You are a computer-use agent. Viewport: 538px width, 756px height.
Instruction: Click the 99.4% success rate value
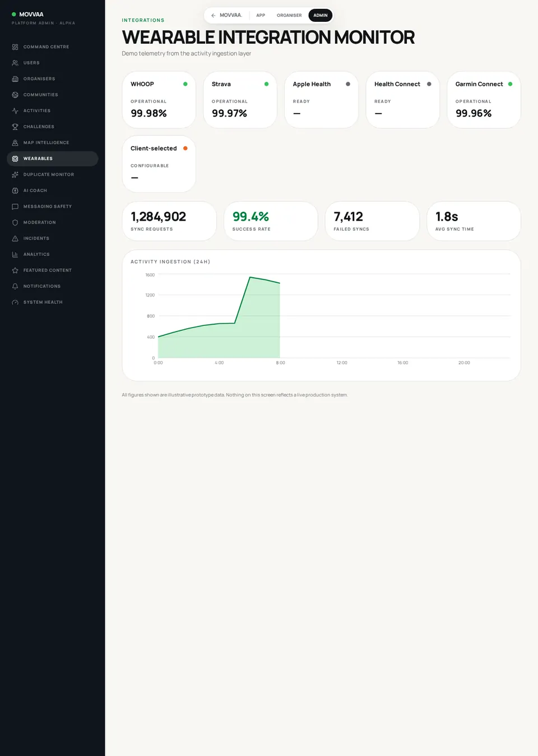251,217
